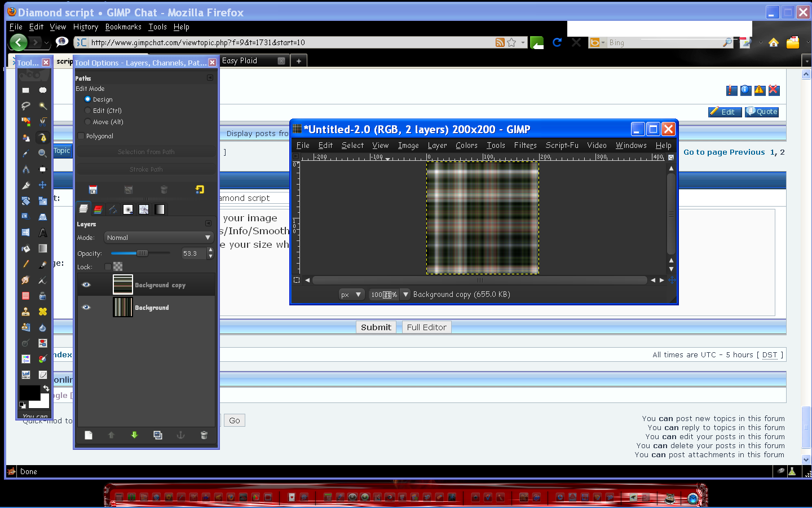The width and height of the screenshot is (812, 508).
Task: Open the Bookmarks menu in Firefox
Action: coord(123,27)
